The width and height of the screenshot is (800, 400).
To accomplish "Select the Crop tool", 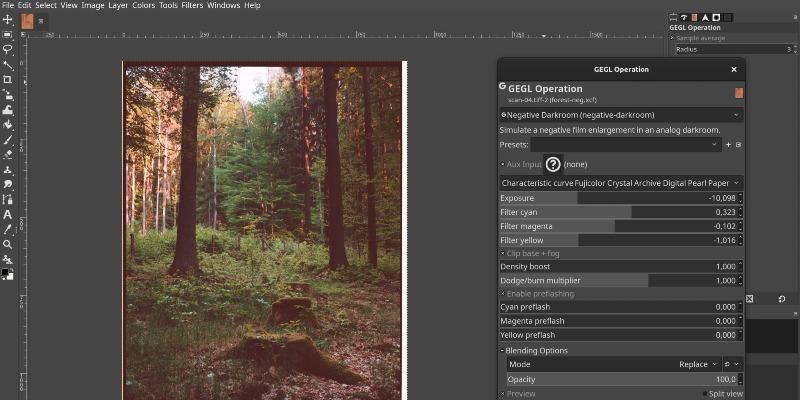I will point(7,79).
